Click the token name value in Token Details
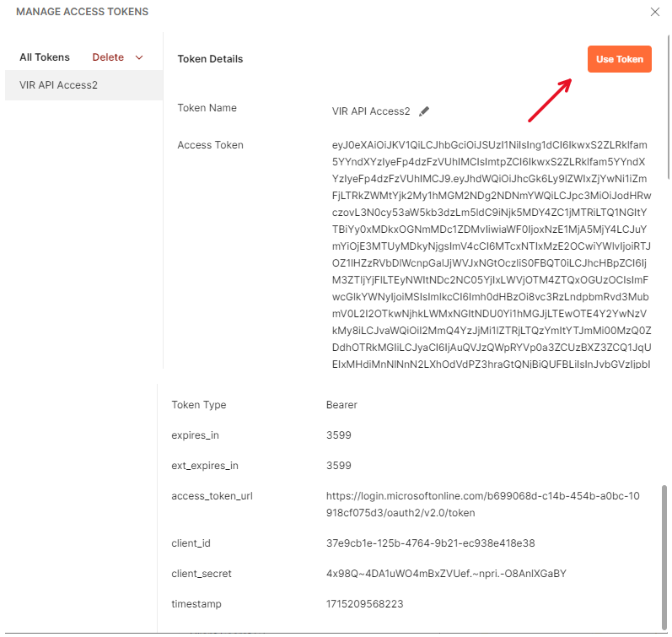Image resolution: width=672 pixels, height=637 pixels. pyautogui.click(x=371, y=111)
